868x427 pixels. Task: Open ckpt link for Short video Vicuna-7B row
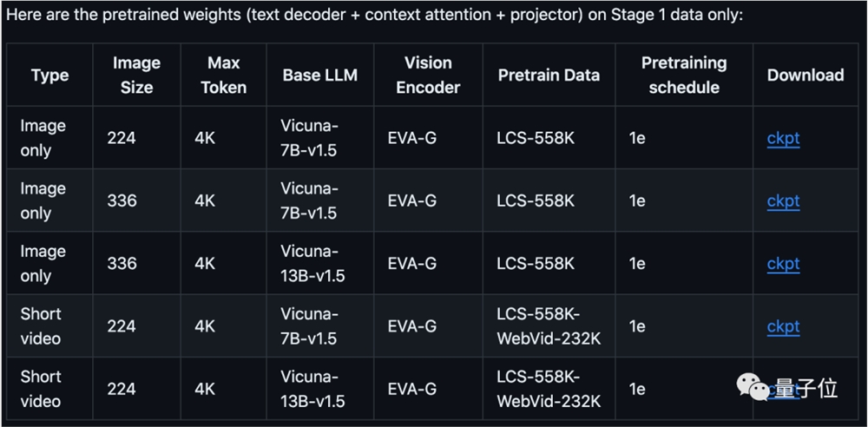[783, 326]
